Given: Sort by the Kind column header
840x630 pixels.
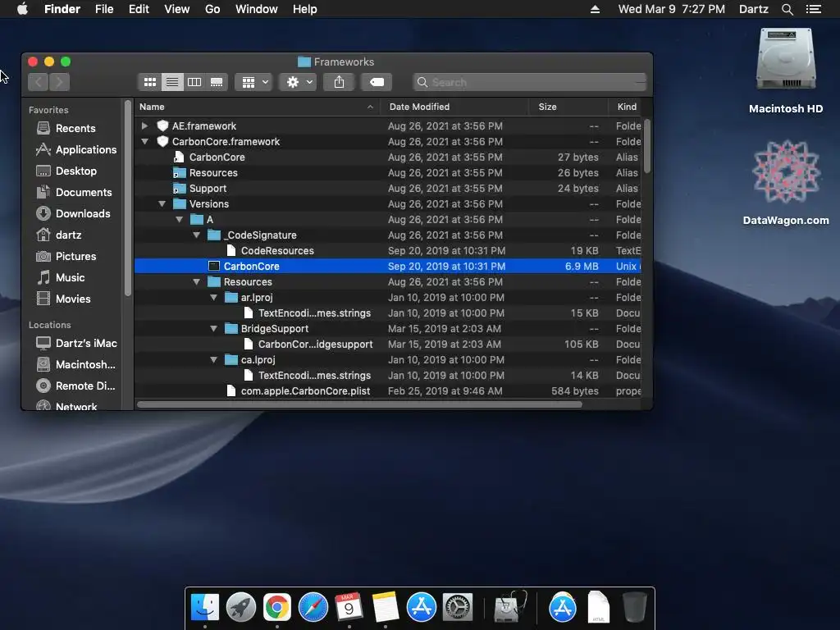Looking at the screenshot, I should point(626,107).
